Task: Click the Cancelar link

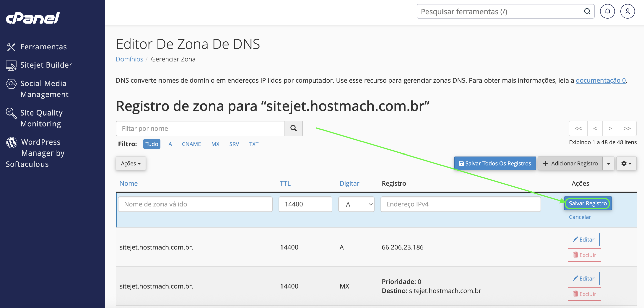Action: pos(580,217)
